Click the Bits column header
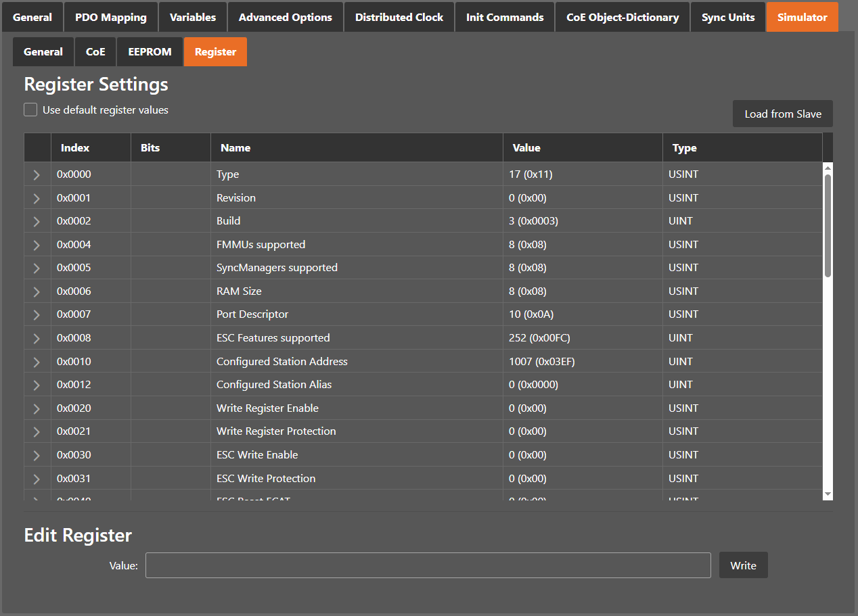The height and width of the screenshot is (616, 858). [171, 147]
